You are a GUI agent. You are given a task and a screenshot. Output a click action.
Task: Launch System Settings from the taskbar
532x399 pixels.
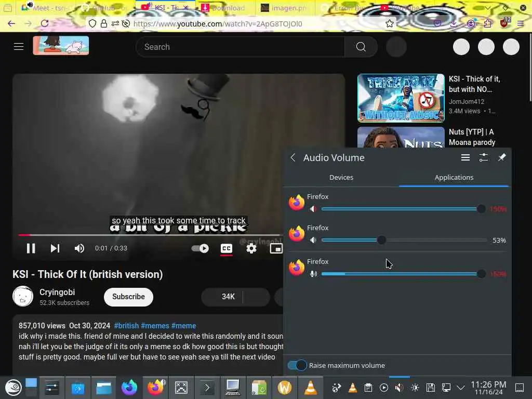[51, 388]
